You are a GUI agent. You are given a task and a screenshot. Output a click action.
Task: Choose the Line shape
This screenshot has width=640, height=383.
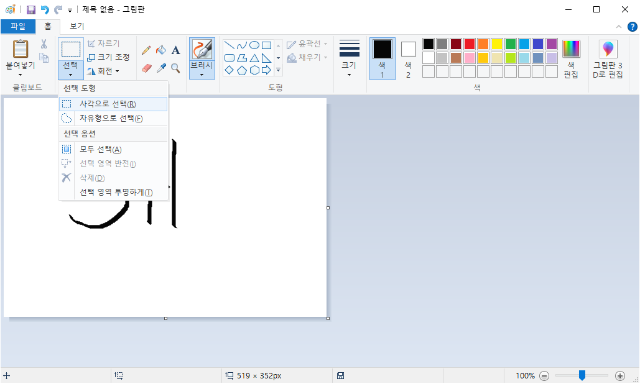pos(229,45)
